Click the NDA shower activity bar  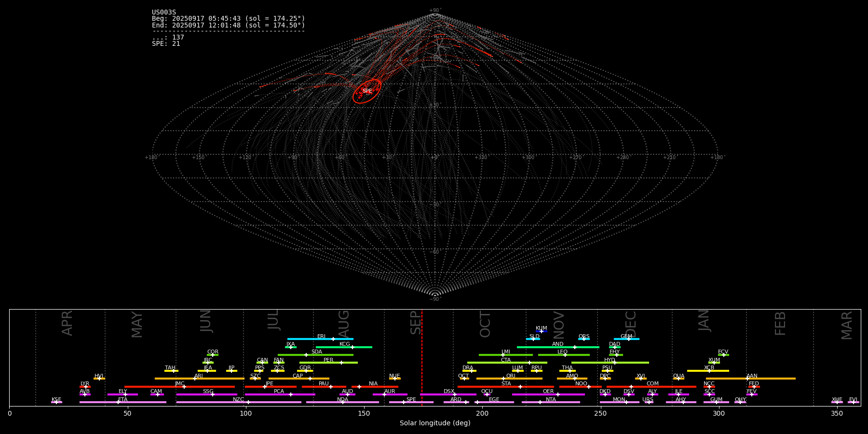pos(342,402)
